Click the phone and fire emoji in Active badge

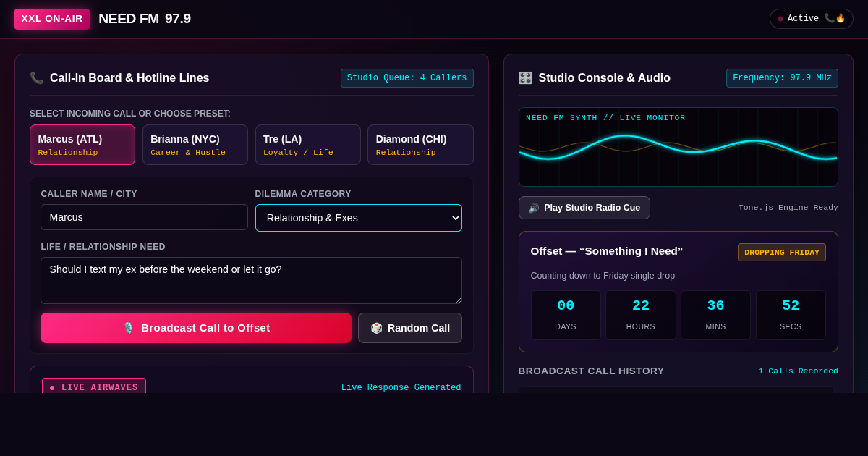tap(835, 18)
